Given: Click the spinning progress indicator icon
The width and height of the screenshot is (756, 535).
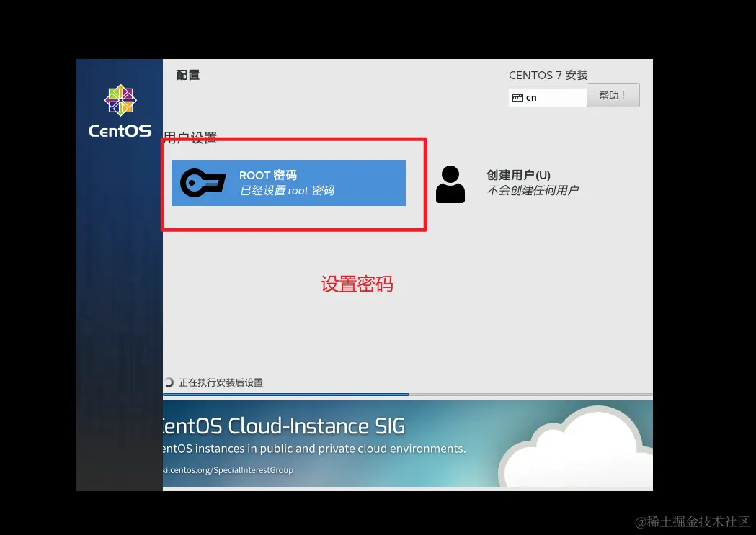Looking at the screenshot, I should pyautogui.click(x=169, y=382).
